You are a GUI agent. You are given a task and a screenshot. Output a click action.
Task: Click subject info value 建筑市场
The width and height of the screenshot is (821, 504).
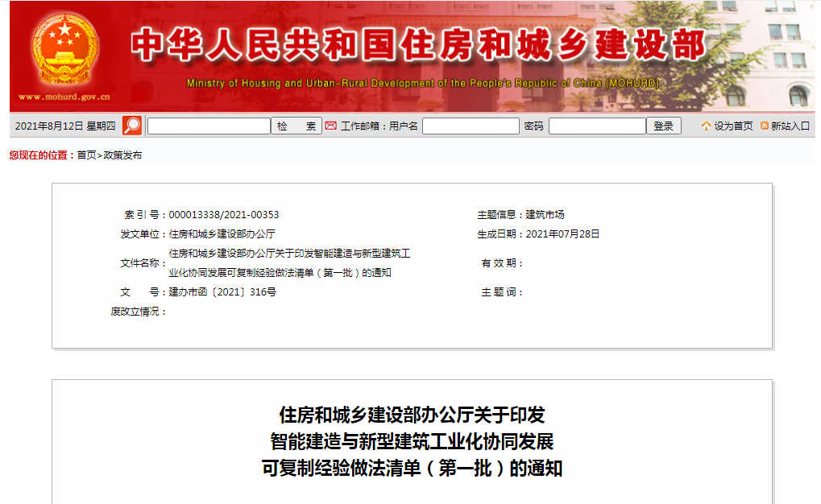pos(545,215)
